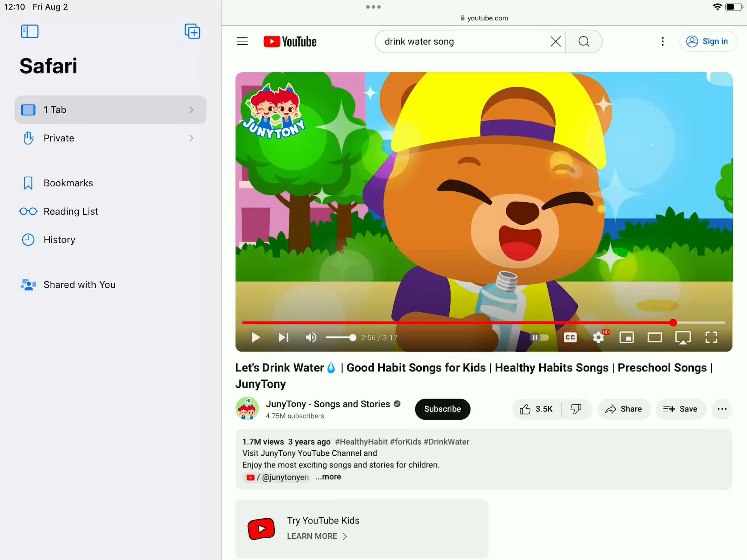Open more actions ellipsis beside Save

(722, 409)
